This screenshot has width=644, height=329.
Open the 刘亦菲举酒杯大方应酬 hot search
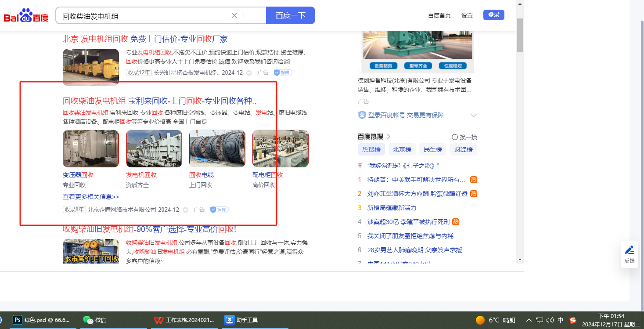point(417,194)
